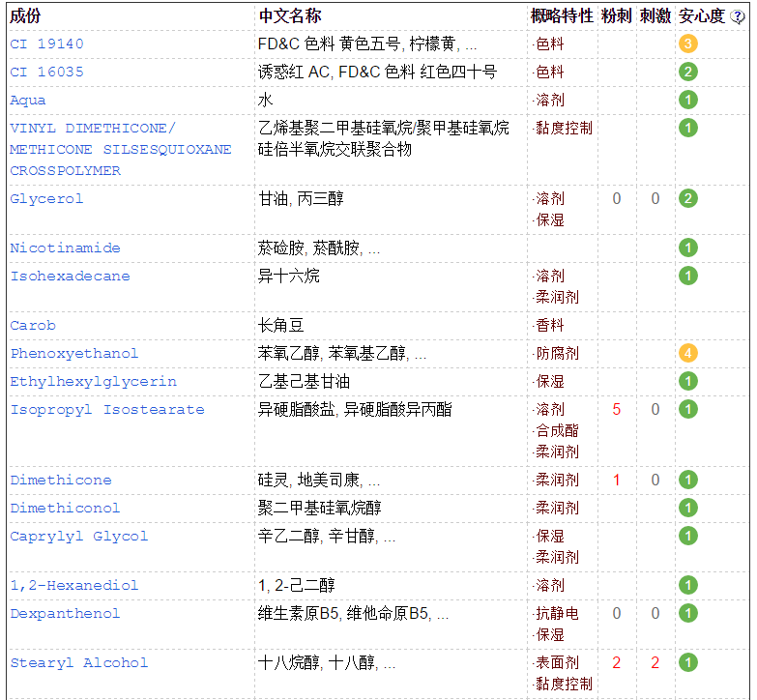The image size is (757, 700).
Task: Click the orange safety rating 4 badge for Phenoxyethanol
Action: pyautogui.click(x=687, y=353)
